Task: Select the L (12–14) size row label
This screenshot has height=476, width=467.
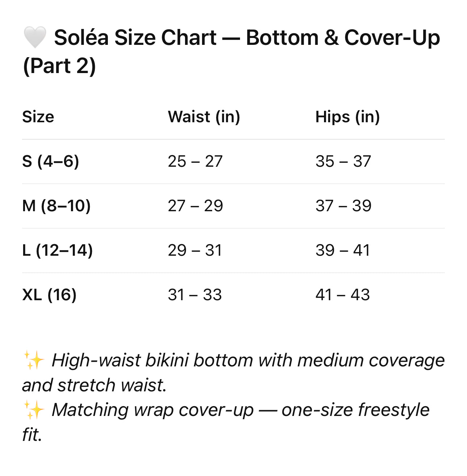Action: click(x=58, y=250)
